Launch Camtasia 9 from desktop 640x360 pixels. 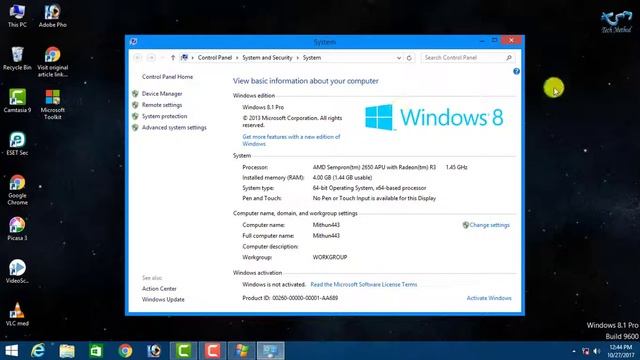(x=17, y=100)
